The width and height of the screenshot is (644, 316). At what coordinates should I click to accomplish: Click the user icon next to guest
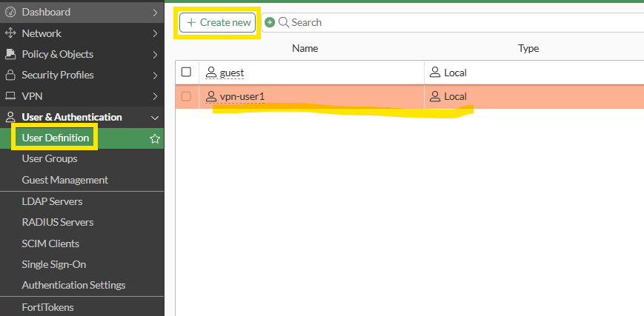[x=211, y=73]
